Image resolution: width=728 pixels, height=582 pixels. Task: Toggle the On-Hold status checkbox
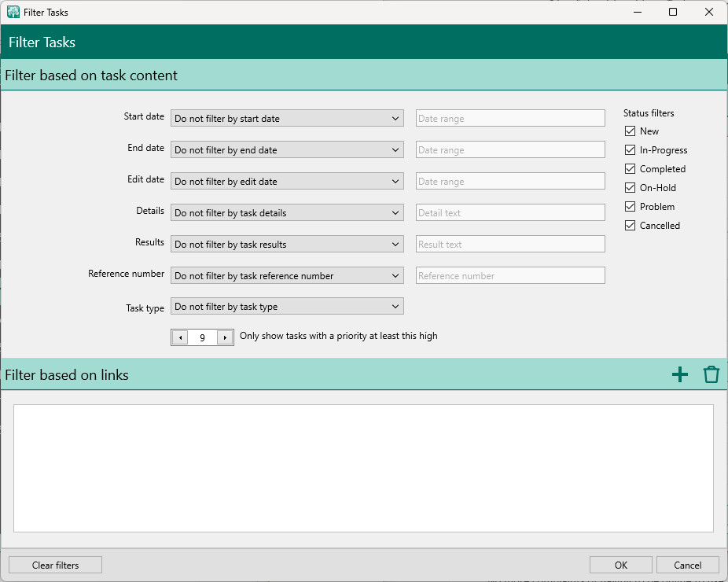pyautogui.click(x=630, y=188)
